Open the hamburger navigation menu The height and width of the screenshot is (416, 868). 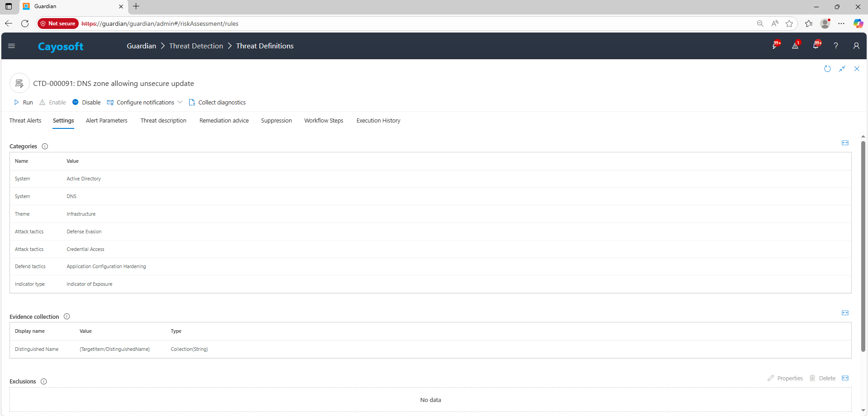(12, 46)
